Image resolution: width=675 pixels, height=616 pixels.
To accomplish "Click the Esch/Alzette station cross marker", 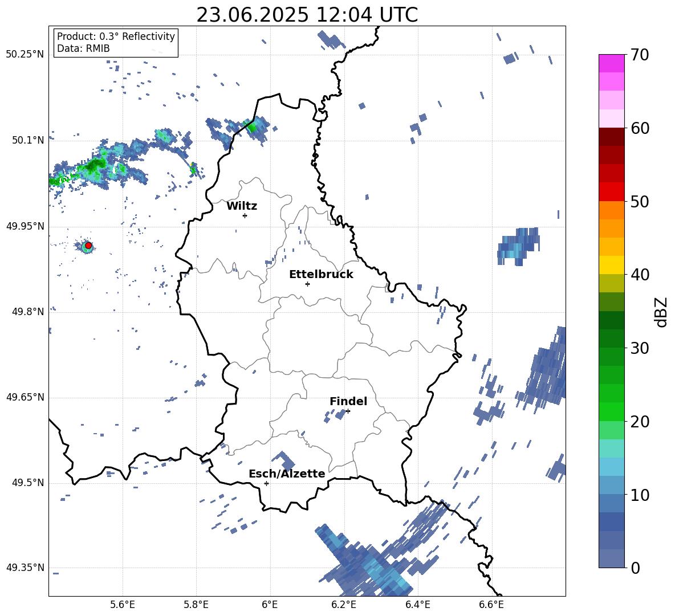I will (x=266, y=483).
